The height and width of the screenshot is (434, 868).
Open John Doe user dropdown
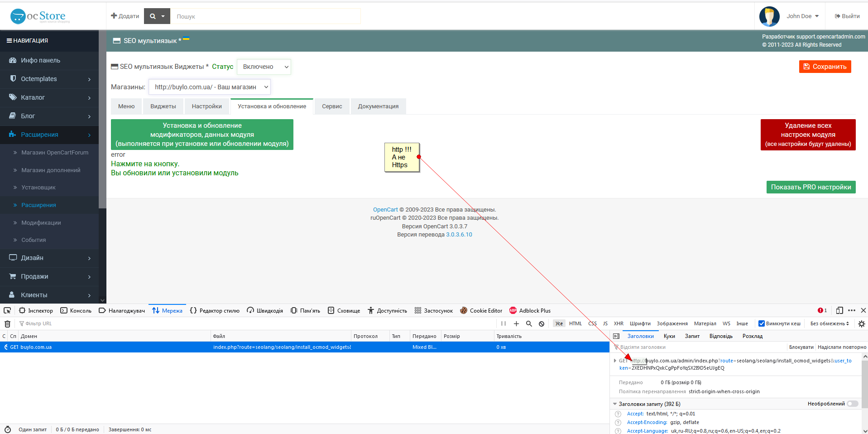(802, 16)
